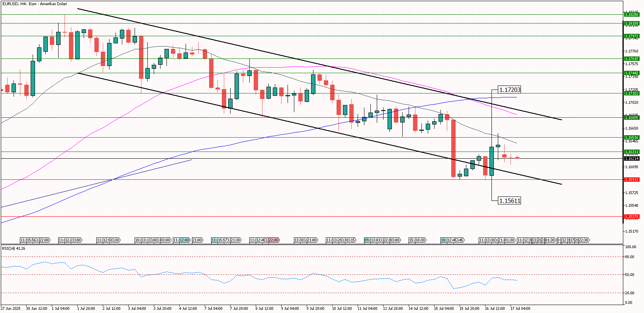Viewport: 644px width, 313px height.
Task: Click the 11 Jul 20:00 time label
Action: pyautogui.click(x=393, y=309)
